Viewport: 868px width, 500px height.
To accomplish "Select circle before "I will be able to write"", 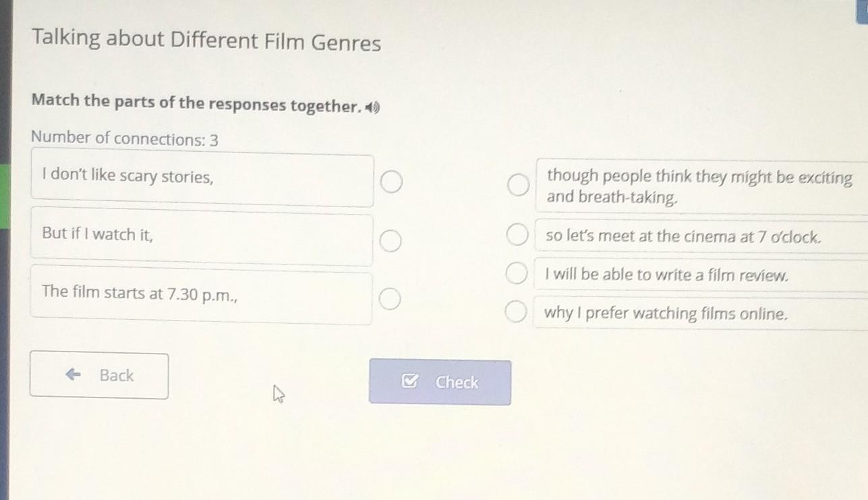I will coord(517,274).
